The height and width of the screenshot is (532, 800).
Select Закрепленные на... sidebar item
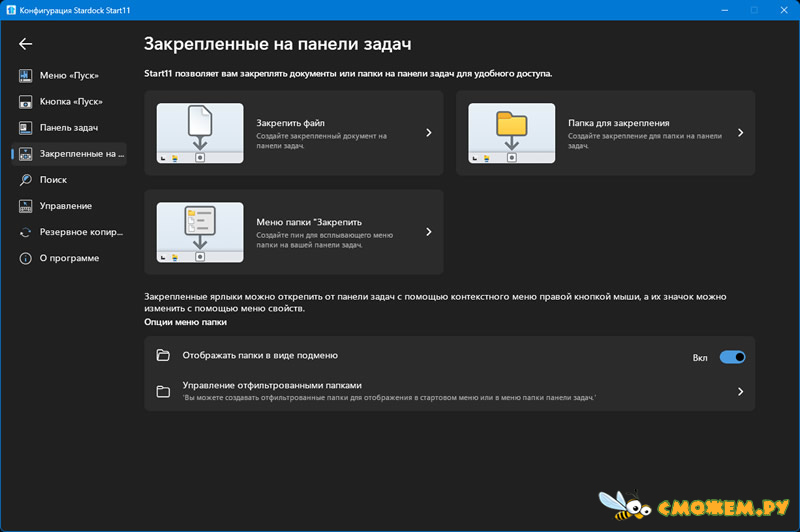69,154
